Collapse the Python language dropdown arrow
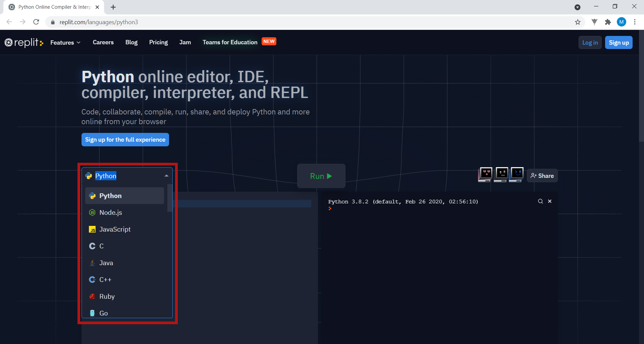The image size is (644, 344). (x=166, y=176)
